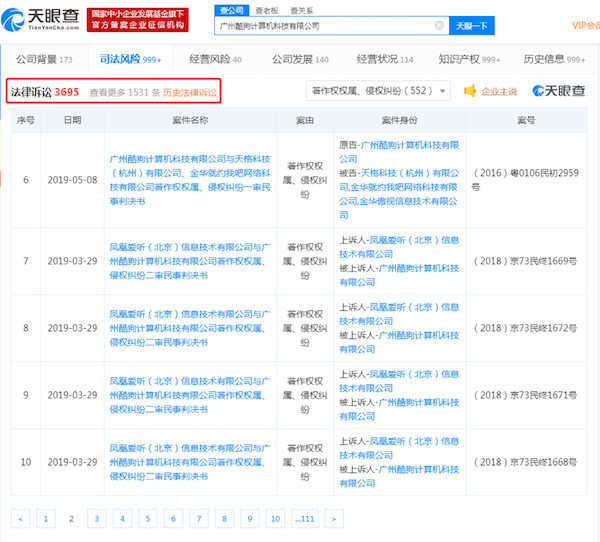Open case 6 name link dated 2019-05-08

point(190,180)
